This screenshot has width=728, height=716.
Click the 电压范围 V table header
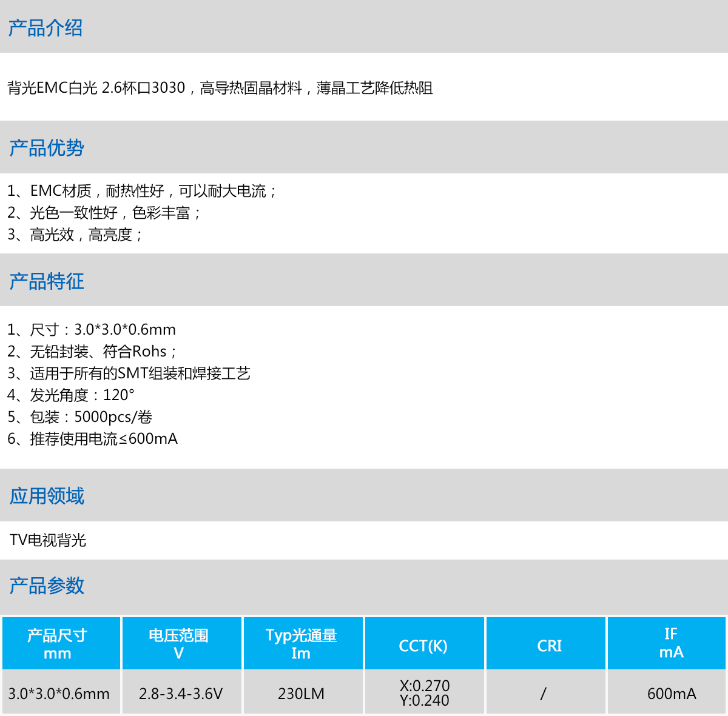click(181, 643)
